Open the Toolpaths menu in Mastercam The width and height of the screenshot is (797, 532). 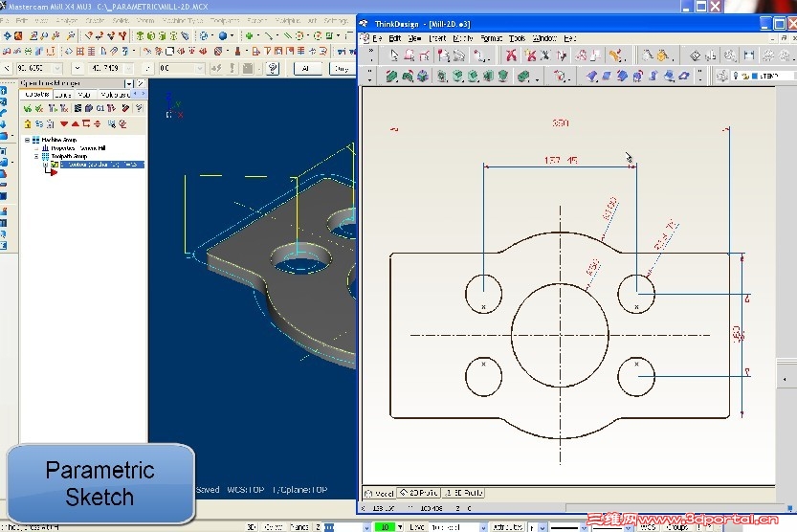(225, 21)
